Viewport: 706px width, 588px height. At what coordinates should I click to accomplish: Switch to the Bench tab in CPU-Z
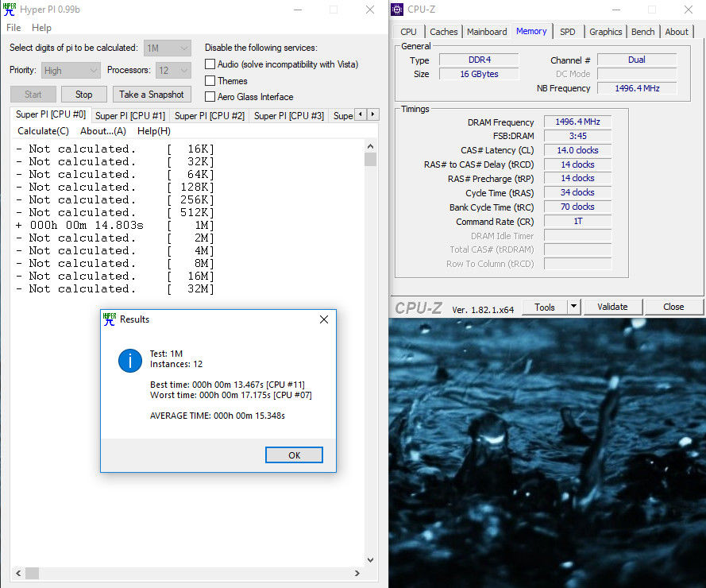(642, 32)
